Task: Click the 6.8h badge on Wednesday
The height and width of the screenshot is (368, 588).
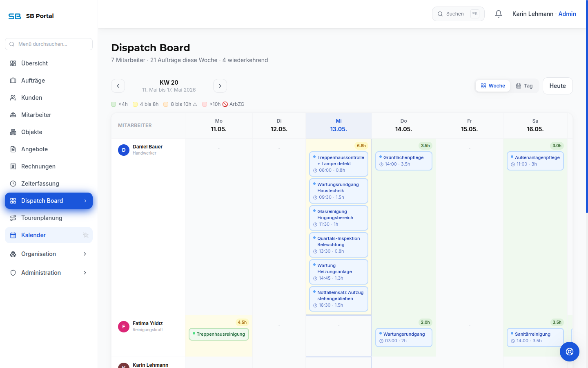Action: [x=361, y=146]
